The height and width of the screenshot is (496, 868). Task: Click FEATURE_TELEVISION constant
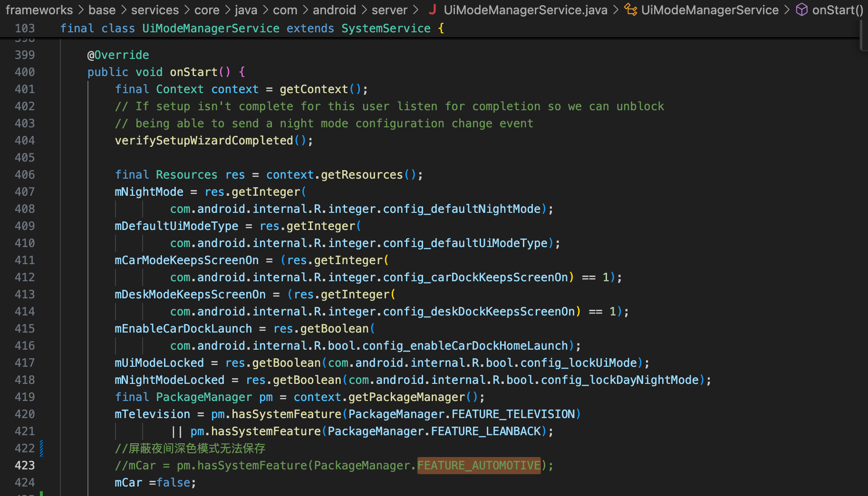(x=513, y=414)
